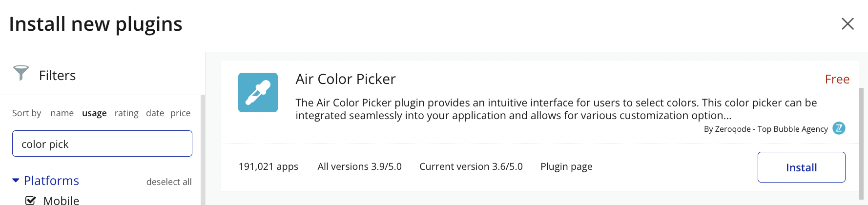Click the Air Color Picker eyedropper icon
The width and height of the screenshot is (868, 205).
tap(258, 93)
